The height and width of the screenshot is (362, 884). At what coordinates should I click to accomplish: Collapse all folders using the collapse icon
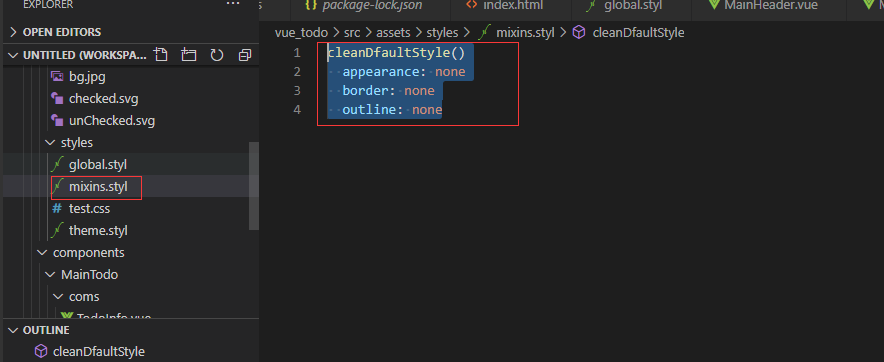245,55
